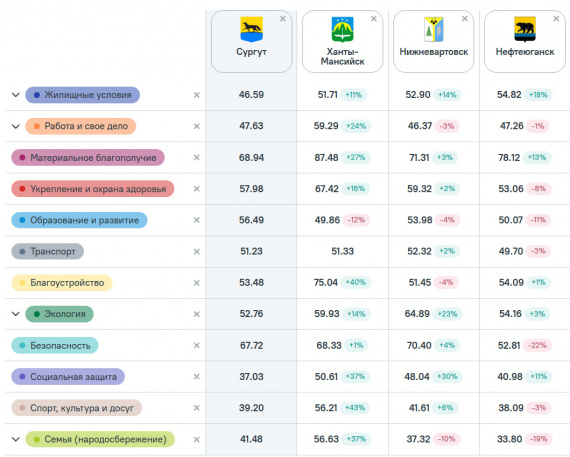Delete the Благоустройство indicator row
Screen dimensions: 570x457
tap(197, 283)
